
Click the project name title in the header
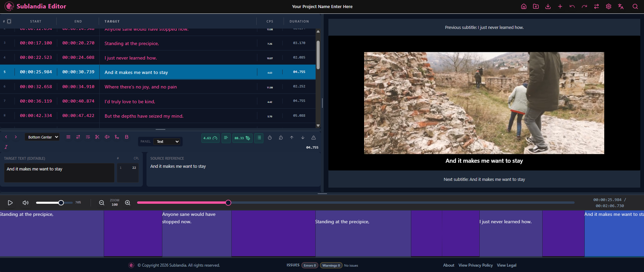tap(322, 6)
